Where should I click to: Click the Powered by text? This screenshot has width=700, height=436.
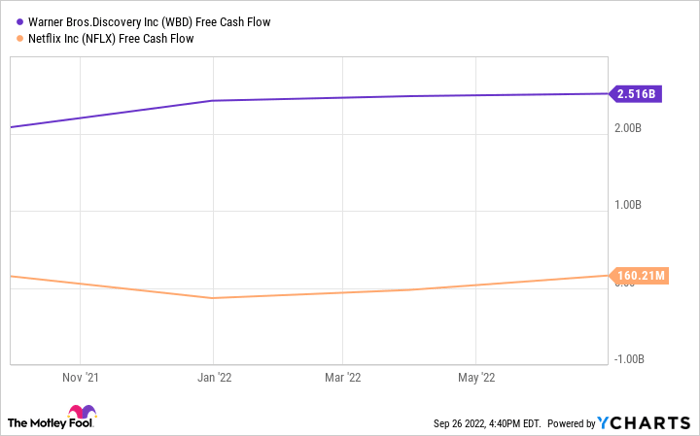pos(571,423)
